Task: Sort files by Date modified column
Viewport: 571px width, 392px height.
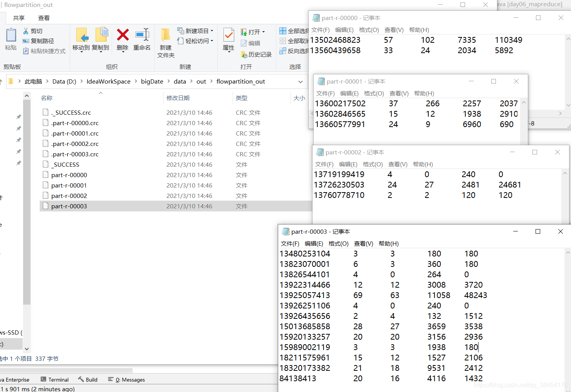Action: (178, 98)
